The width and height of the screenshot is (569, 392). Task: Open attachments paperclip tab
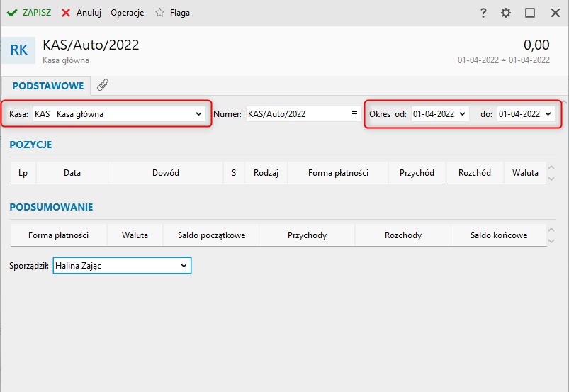click(x=103, y=85)
